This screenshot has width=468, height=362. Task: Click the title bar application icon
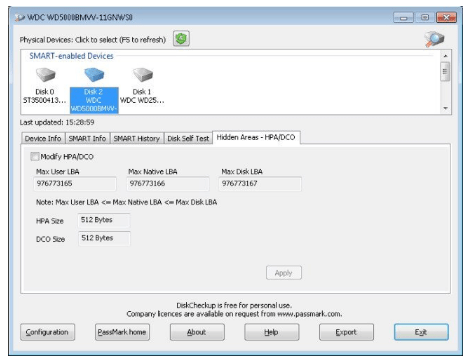click(x=20, y=17)
